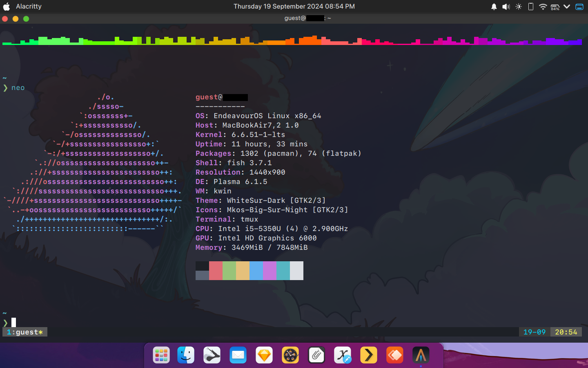The image size is (588, 368).
Task: Click the volume speaker icon
Action: [506, 7]
